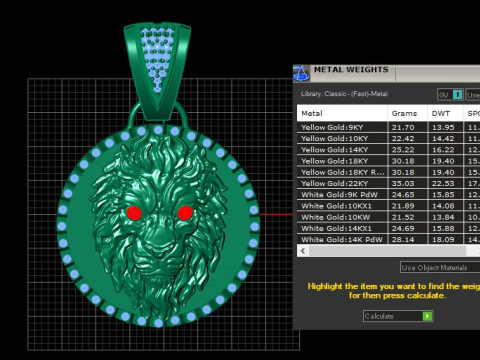This screenshot has width=480, height=360.
Task: Sort by the DWT column header
Action: [445, 113]
